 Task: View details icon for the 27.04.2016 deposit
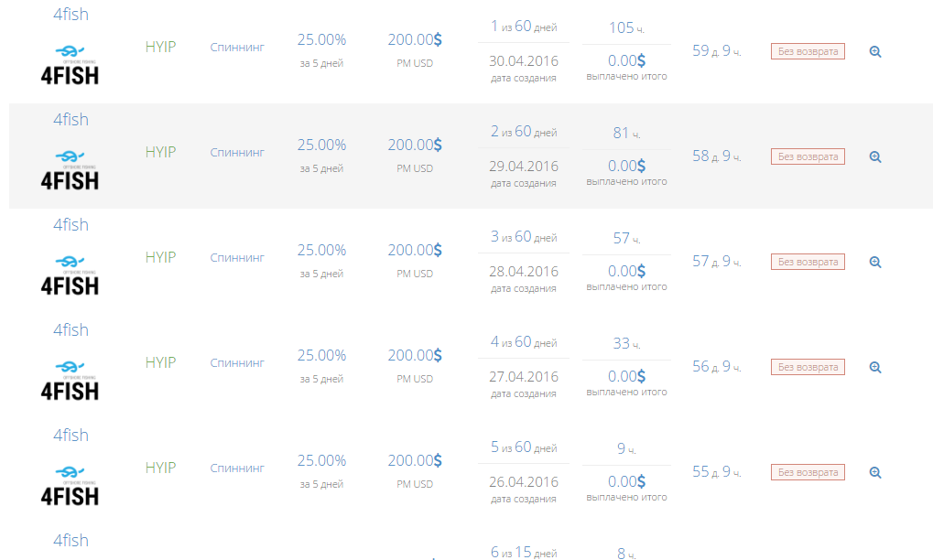(875, 368)
